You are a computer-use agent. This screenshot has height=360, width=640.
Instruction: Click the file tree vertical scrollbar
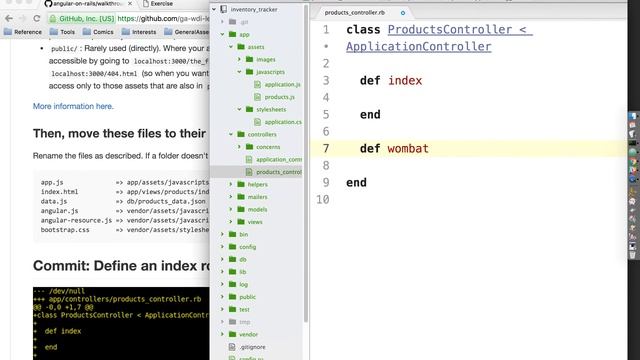(306, 163)
